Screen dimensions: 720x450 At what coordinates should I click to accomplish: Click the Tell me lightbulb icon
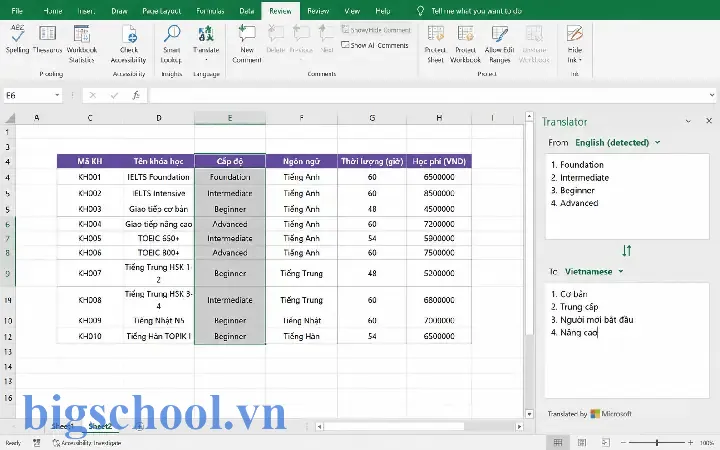pyautogui.click(x=420, y=11)
